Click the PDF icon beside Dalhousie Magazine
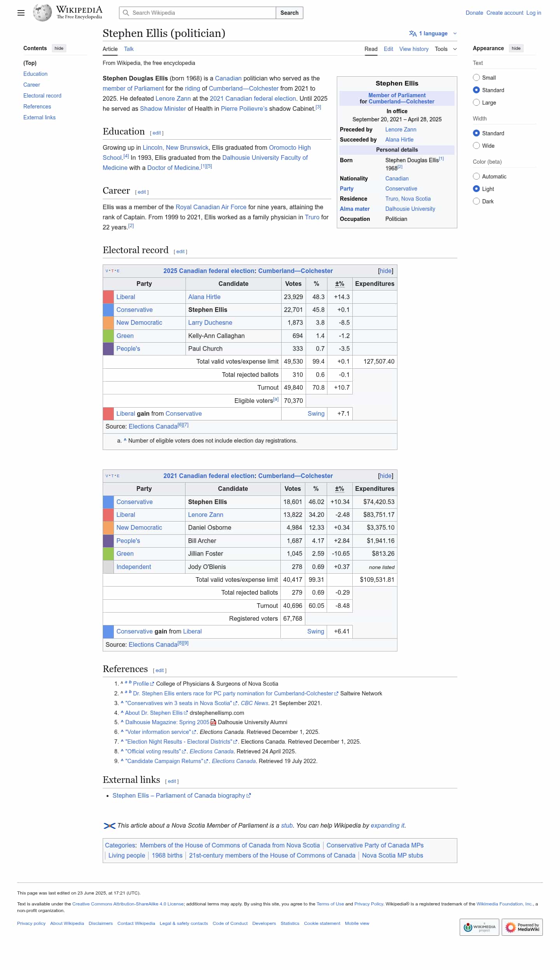Screen dimensions: 560x970 click(213, 722)
